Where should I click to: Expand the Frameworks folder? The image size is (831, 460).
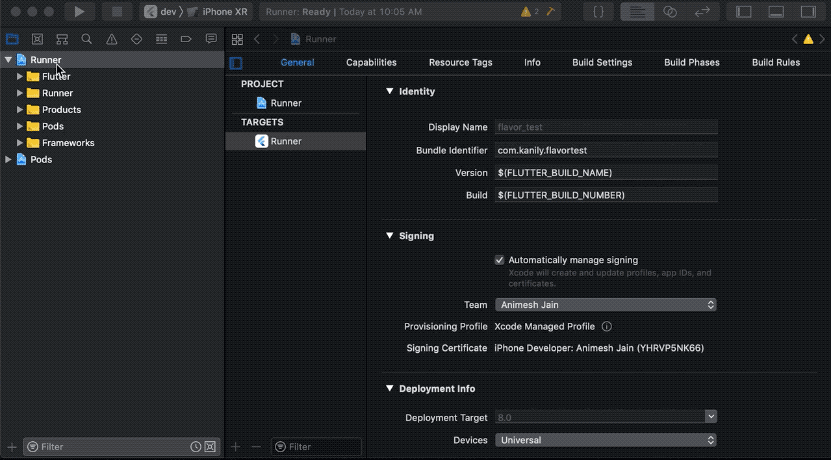20,143
